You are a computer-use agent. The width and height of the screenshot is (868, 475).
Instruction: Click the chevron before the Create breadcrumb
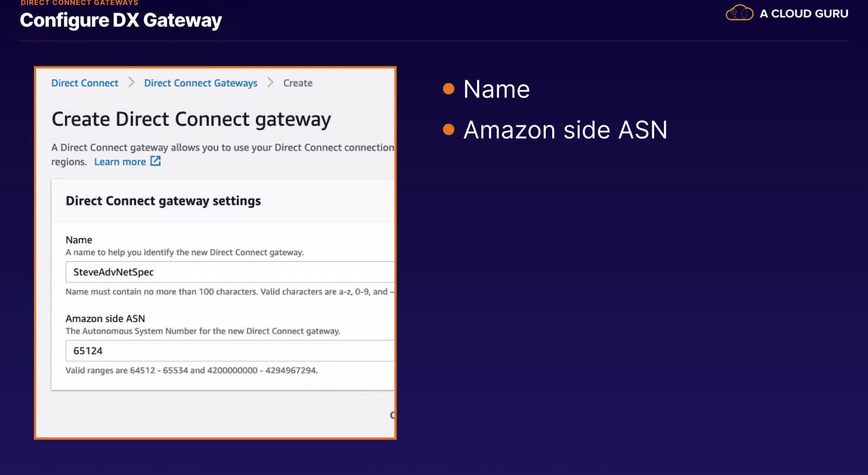[270, 82]
